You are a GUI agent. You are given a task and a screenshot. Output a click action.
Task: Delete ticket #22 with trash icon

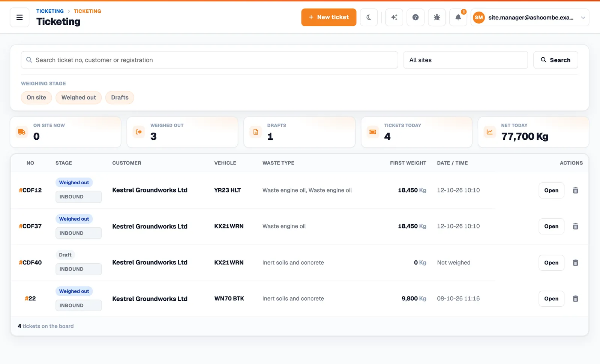(x=575, y=298)
